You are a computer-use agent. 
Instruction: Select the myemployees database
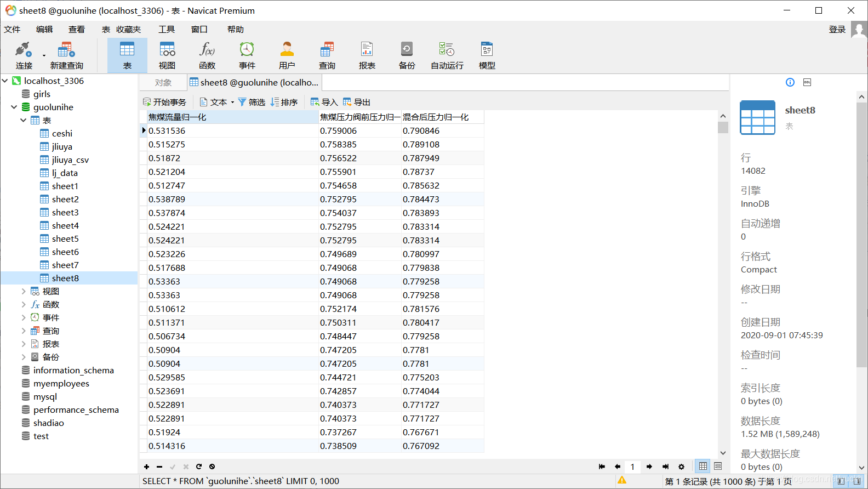(x=61, y=383)
